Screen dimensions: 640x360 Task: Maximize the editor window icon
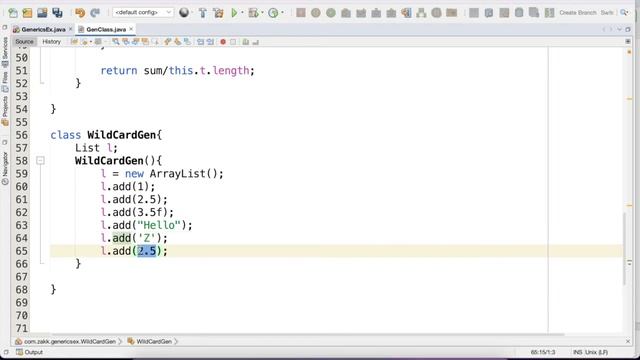[628, 29]
